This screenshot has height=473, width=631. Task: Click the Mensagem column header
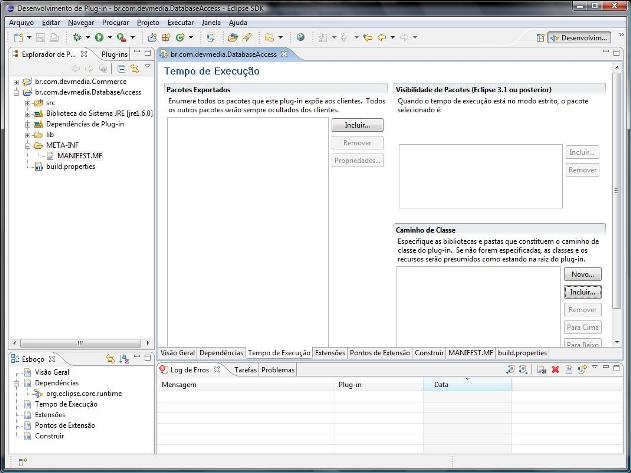pyautogui.click(x=245, y=384)
